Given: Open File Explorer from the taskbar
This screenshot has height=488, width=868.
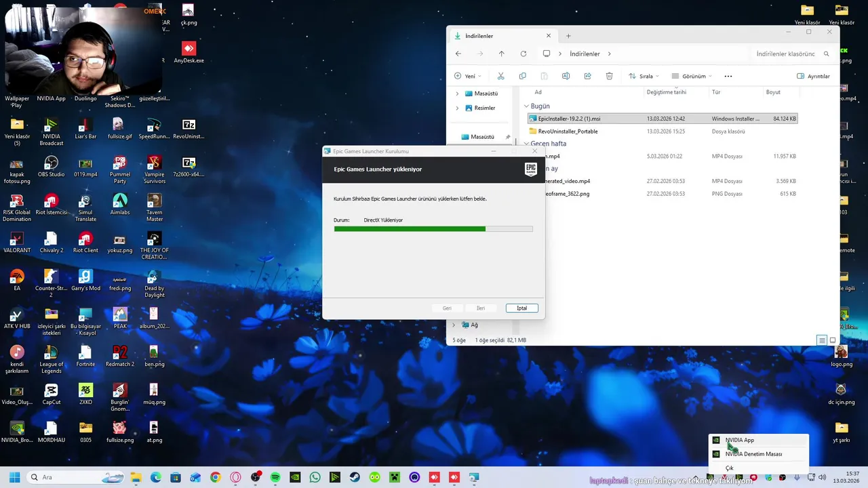Looking at the screenshot, I should (x=136, y=477).
